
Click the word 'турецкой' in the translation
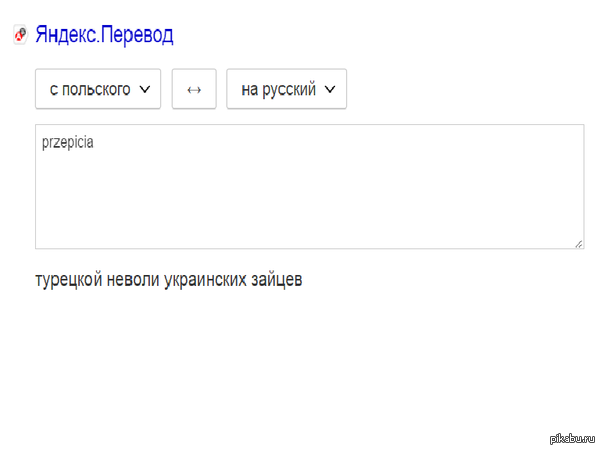pos(69,279)
